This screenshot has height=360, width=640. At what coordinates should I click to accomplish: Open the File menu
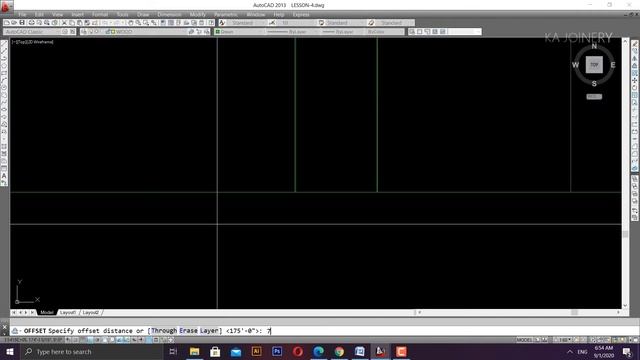click(x=22, y=14)
